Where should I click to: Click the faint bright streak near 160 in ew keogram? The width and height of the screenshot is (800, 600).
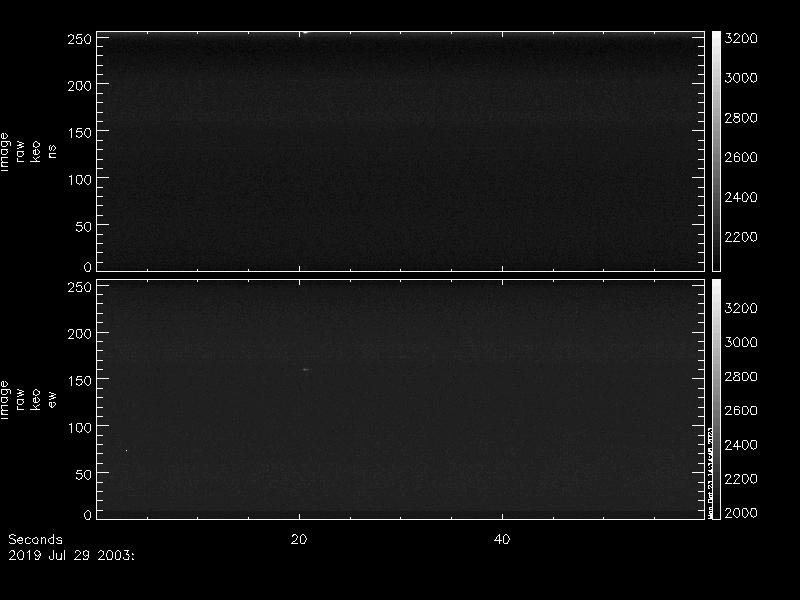pos(305,369)
